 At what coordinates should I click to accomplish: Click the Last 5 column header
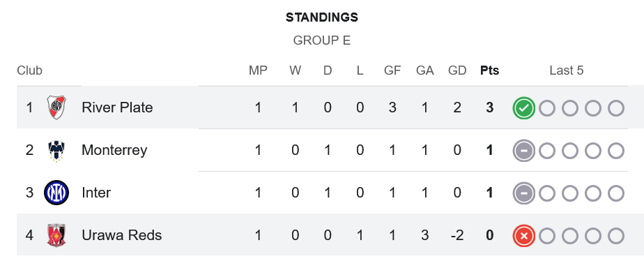pos(567,70)
